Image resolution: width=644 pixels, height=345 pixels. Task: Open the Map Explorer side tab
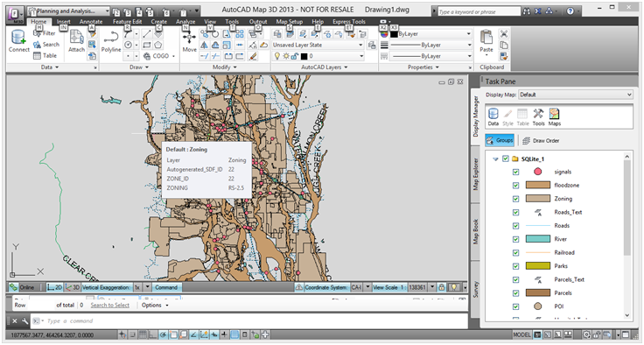476,174
